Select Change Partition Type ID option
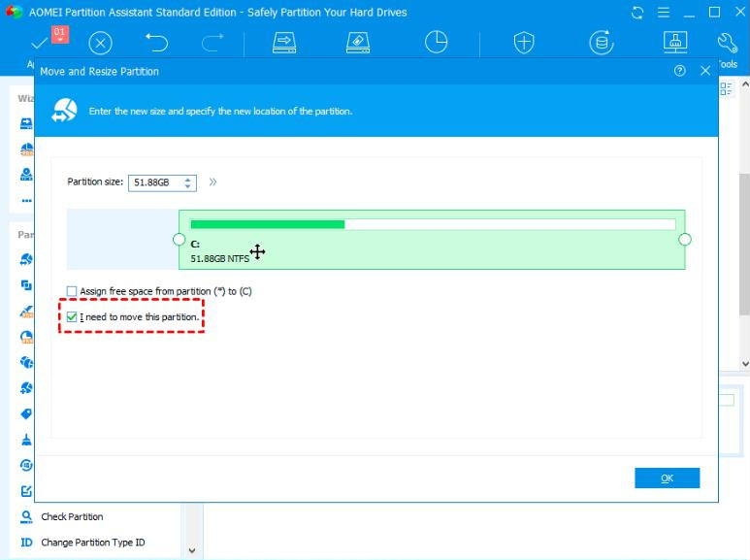The image size is (750, 560). click(x=92, y=543)
